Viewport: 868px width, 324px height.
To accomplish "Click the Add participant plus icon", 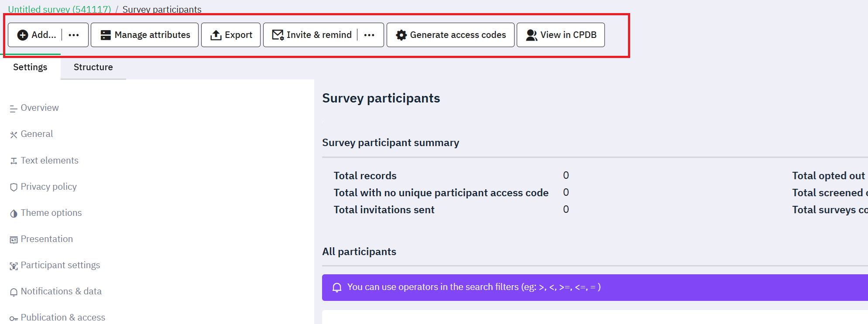I will click(23, 35).
